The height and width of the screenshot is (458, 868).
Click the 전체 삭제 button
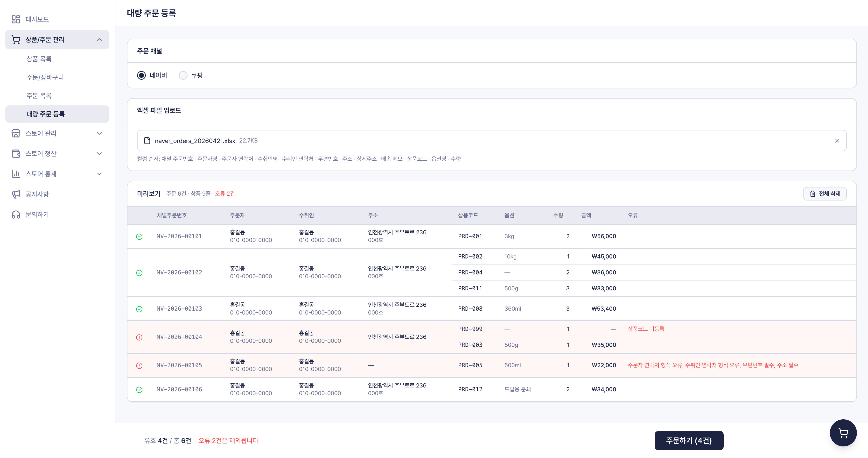(x=825, y=193)
